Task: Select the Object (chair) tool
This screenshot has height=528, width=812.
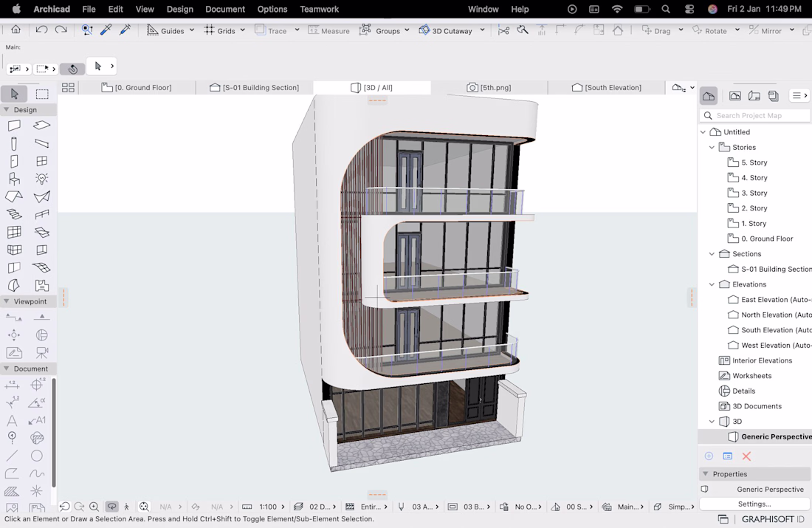Action: point(14,179)
